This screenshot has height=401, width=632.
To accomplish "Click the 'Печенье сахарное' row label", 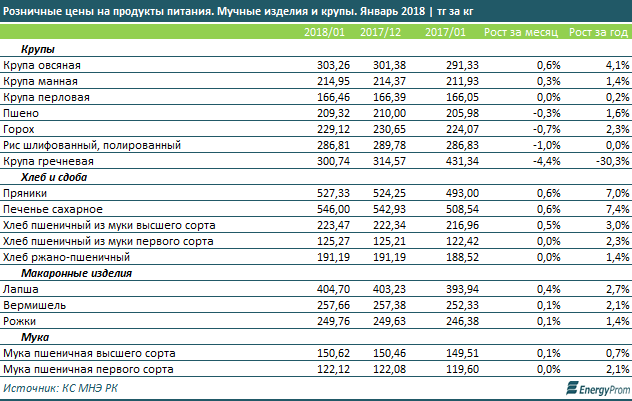I will [51, 209].
